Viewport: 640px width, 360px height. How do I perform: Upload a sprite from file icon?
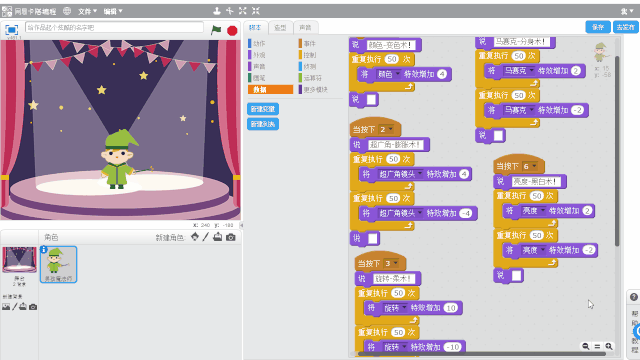[x=218, y=237]
